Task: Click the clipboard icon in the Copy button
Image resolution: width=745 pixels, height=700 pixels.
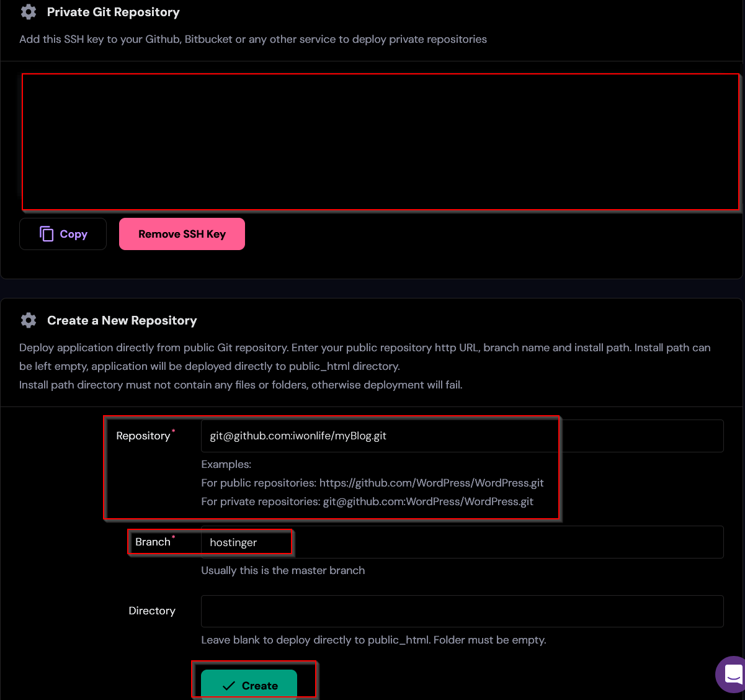Action: [47, 234]
